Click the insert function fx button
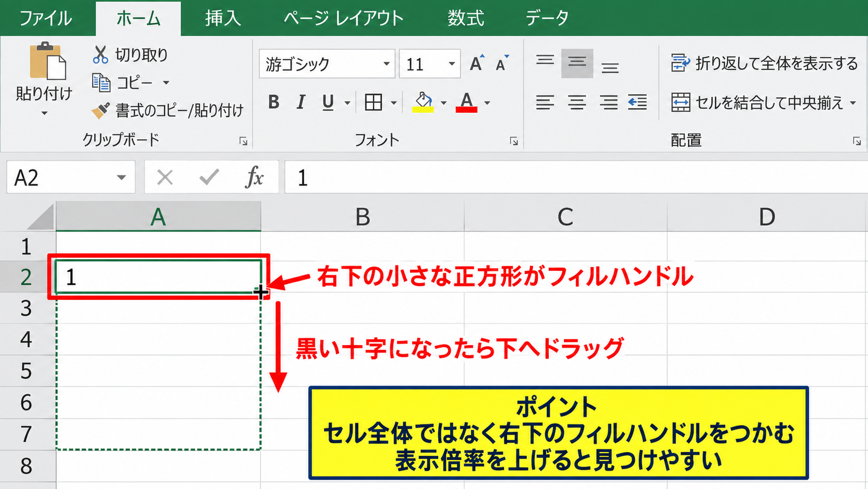This screenshot has height=489, width=868. [x=254, y=178]
